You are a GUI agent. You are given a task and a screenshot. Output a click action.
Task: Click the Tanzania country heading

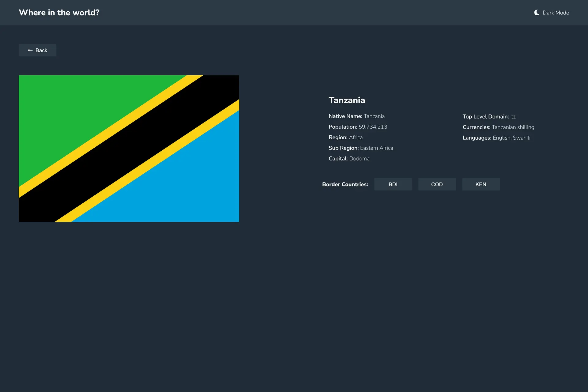347,100
